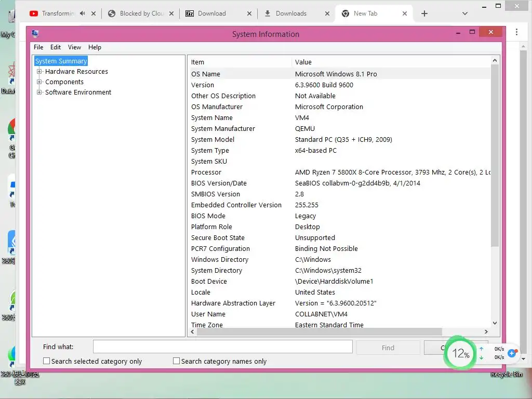Screen dimensions: 532x399
Task: Close the Blocked by Cloudflare tab
Action: (x=171, y=14)
